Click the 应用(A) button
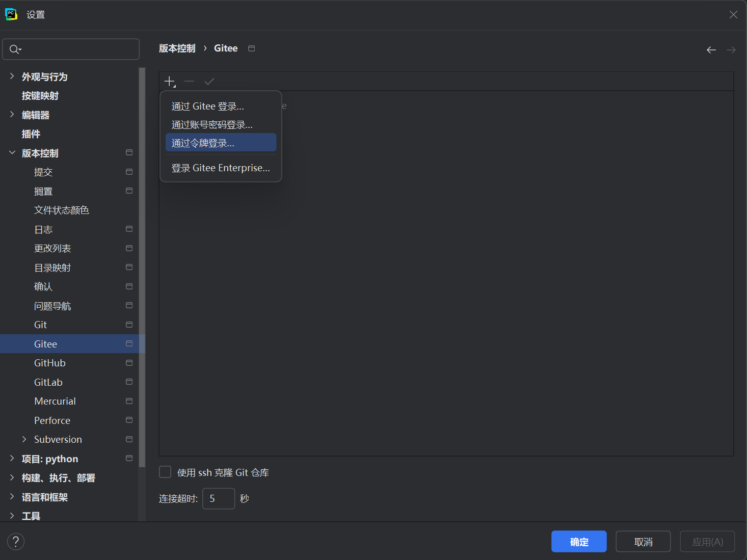 (x=707, y=542)
